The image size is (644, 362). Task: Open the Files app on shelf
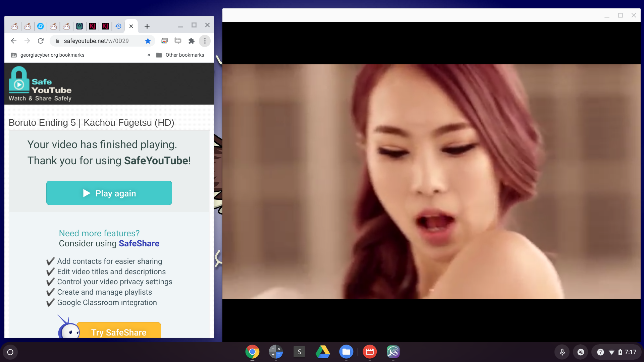tap(346, 352)
